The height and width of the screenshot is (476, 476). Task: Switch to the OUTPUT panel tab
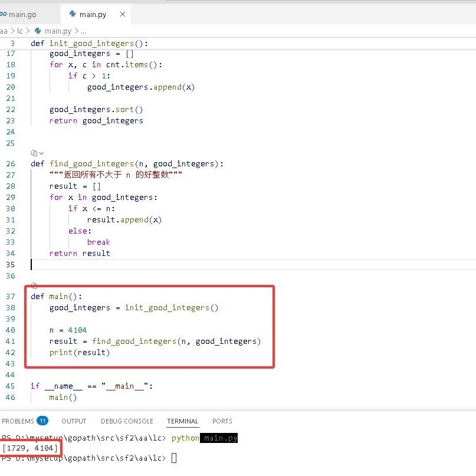[x=74, y=421]
